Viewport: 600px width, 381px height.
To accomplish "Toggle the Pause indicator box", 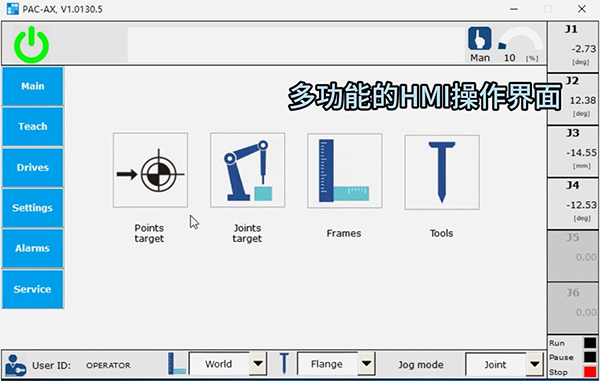I will tap(590, 357).
